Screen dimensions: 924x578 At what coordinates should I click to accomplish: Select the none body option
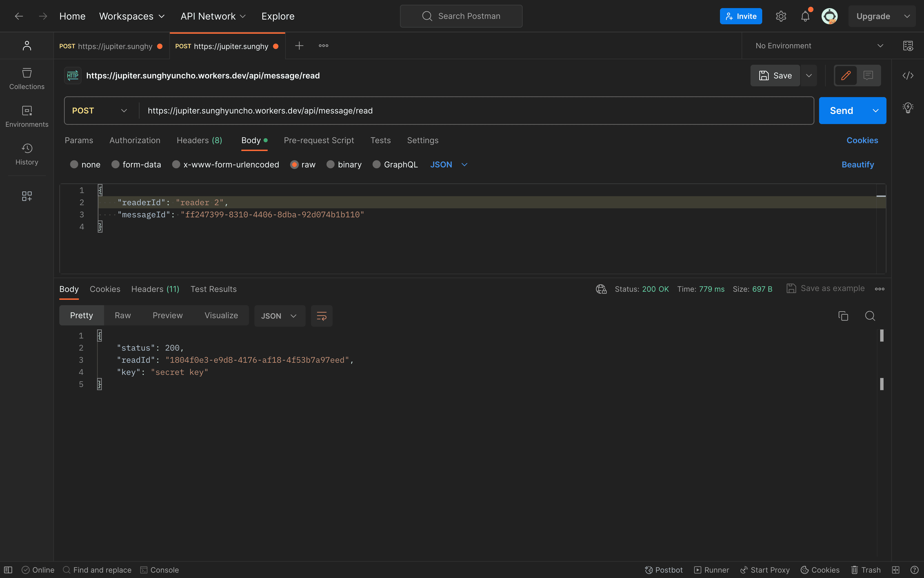pyautogui.click(x=74, y=164)
